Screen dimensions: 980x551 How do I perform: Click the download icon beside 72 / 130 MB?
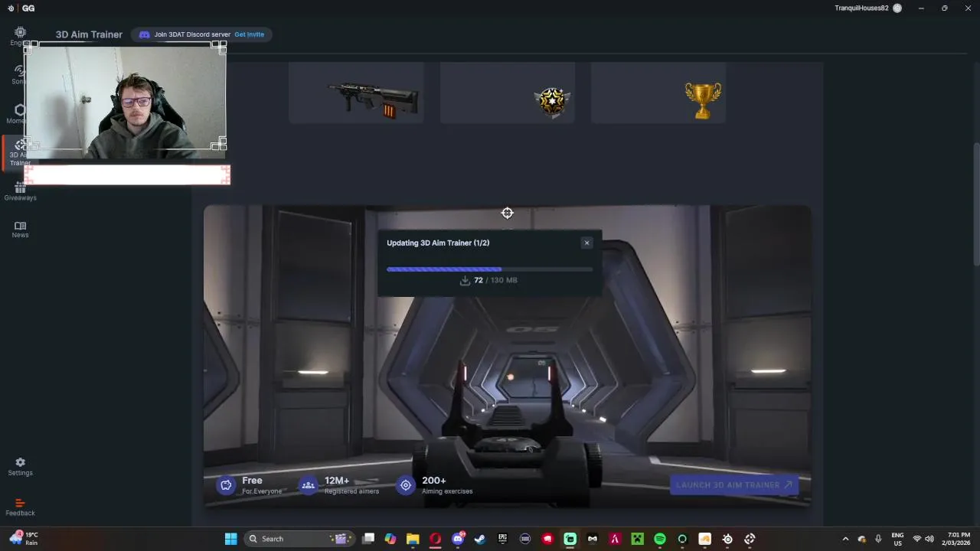point(465,280)
